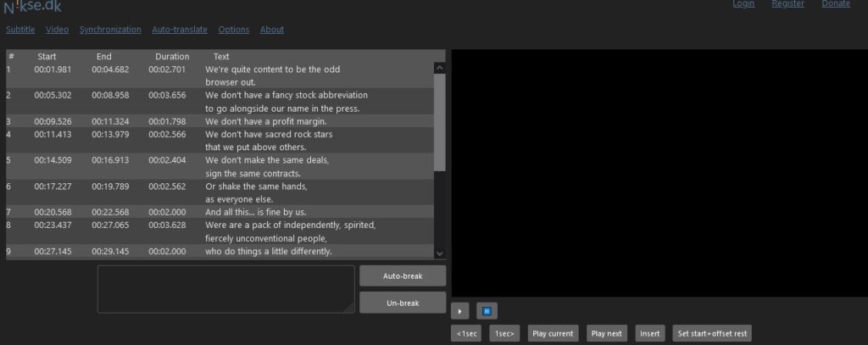Click the Nikse.dk logo
This screenshot has height=345, width=868.
point(33,7)
